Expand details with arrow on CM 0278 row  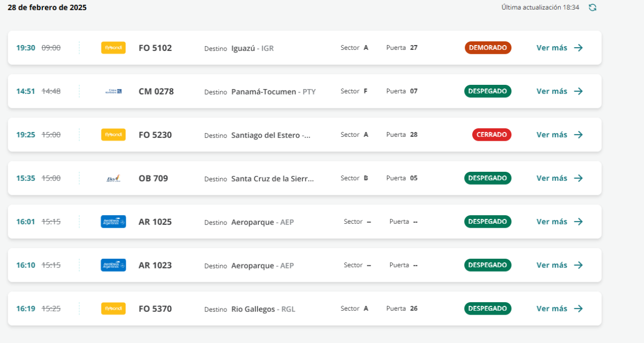pos(578,91)
